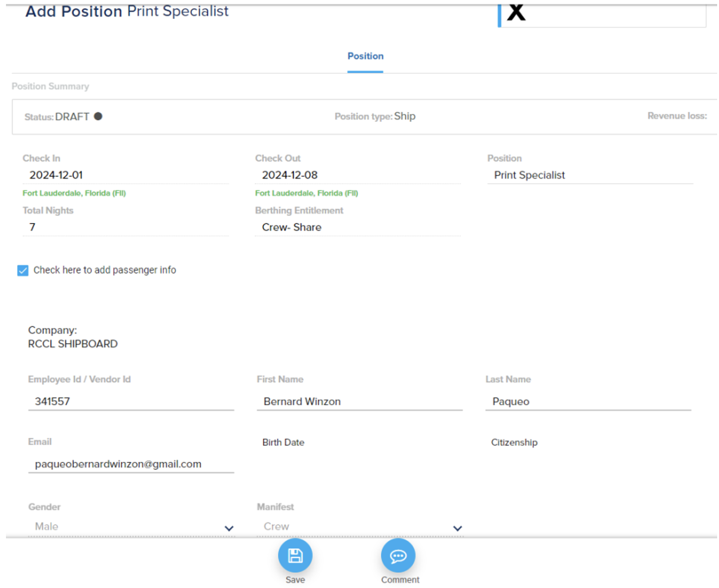The image size is (719, 588).
Task: Click the Add Position Print Specialist title
Action: pos(127,11)
